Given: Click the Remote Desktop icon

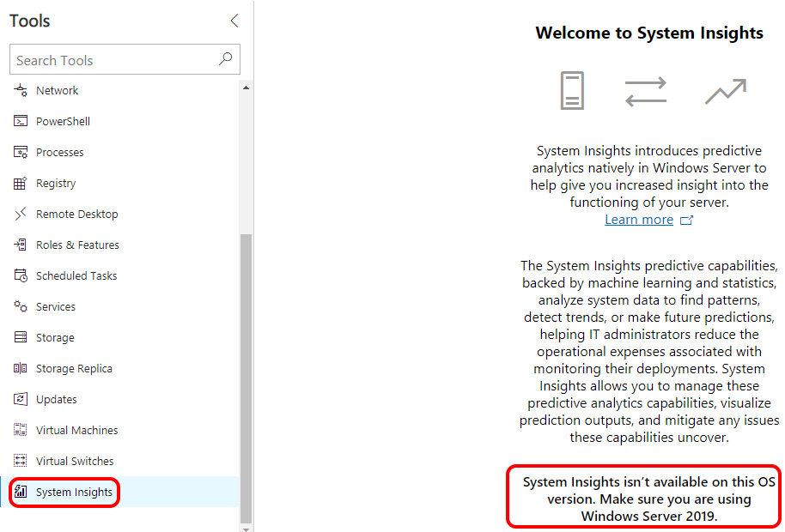Looking at the screenshot, I should [x=21, y=214].
